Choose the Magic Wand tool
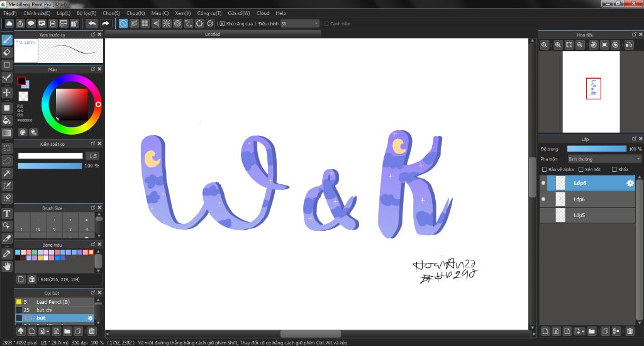The width and height of the screenshot is (644, 346). pos(6,174)
